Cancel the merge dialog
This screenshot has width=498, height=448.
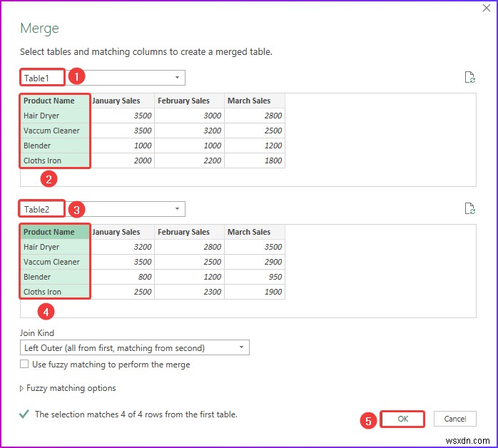pyautogui.click(x=454, y=419)
